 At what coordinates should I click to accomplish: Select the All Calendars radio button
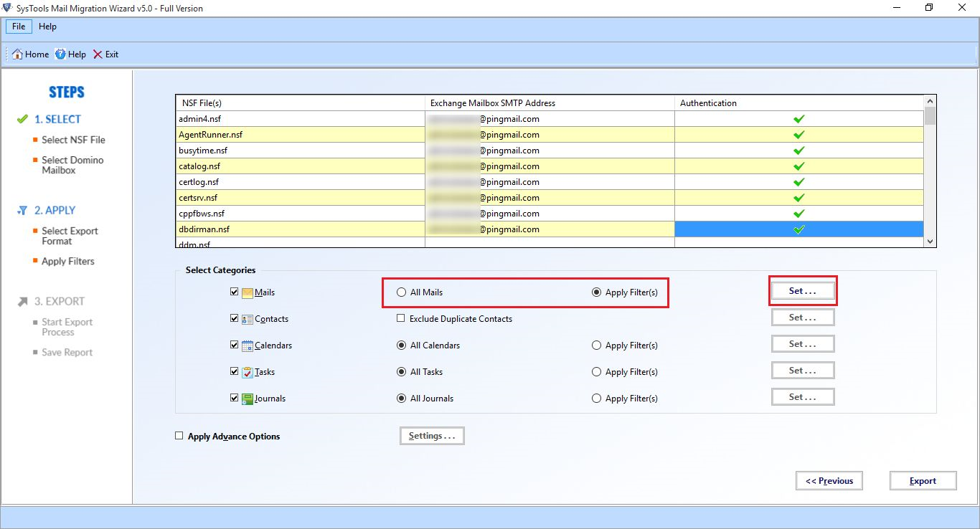[401, 345]
